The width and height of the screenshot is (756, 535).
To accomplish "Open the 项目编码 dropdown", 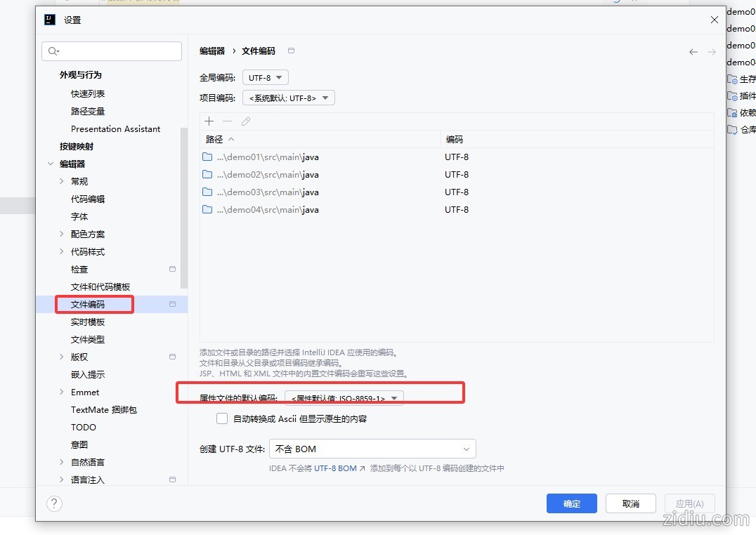I will pos(288,98).
